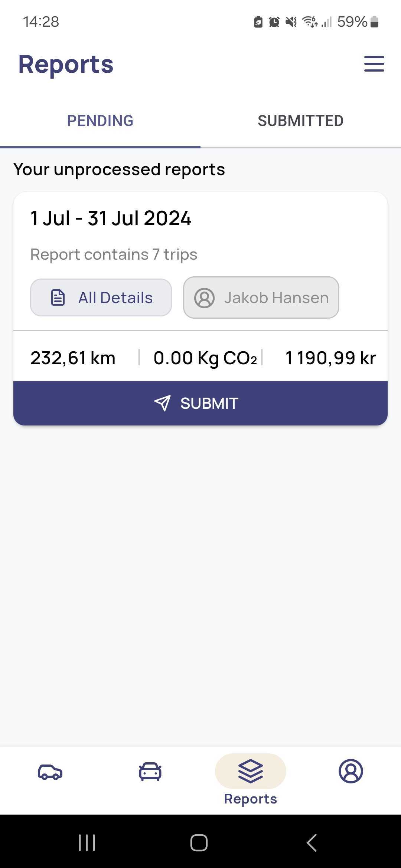Tap the 232,61 km distance value
This screenshot has height=868, width=401.
click(x=73, y=358)
